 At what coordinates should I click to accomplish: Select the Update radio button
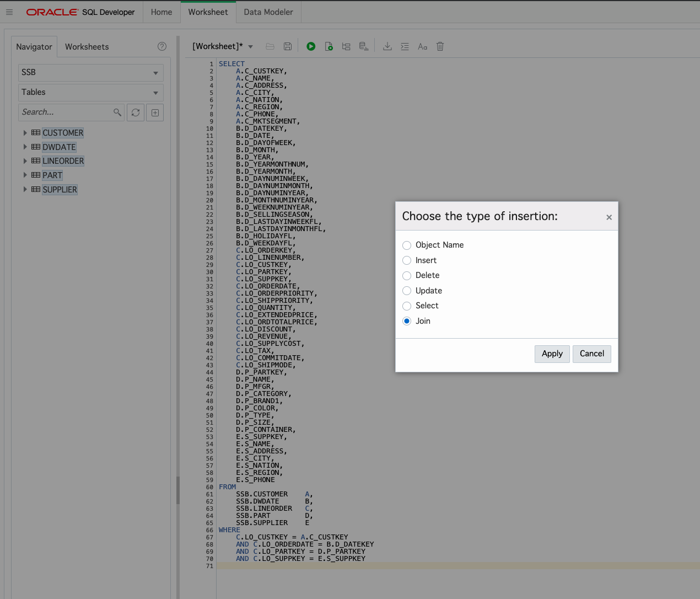point(407,291)
